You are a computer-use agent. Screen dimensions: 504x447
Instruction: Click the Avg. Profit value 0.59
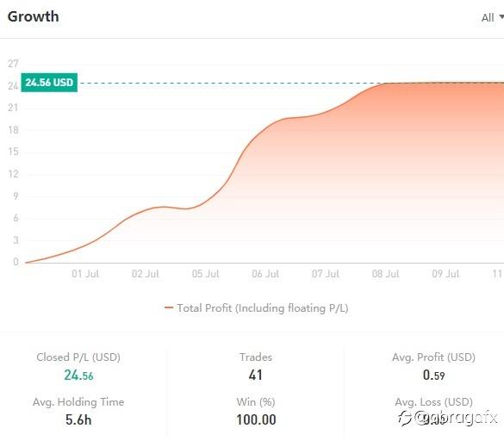pyautogui.click(x=434, y=375)
